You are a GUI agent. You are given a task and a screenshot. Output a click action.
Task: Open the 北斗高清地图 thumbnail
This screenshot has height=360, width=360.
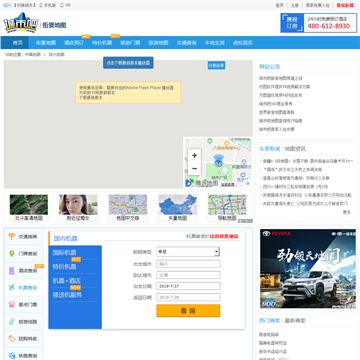(29, 208)
